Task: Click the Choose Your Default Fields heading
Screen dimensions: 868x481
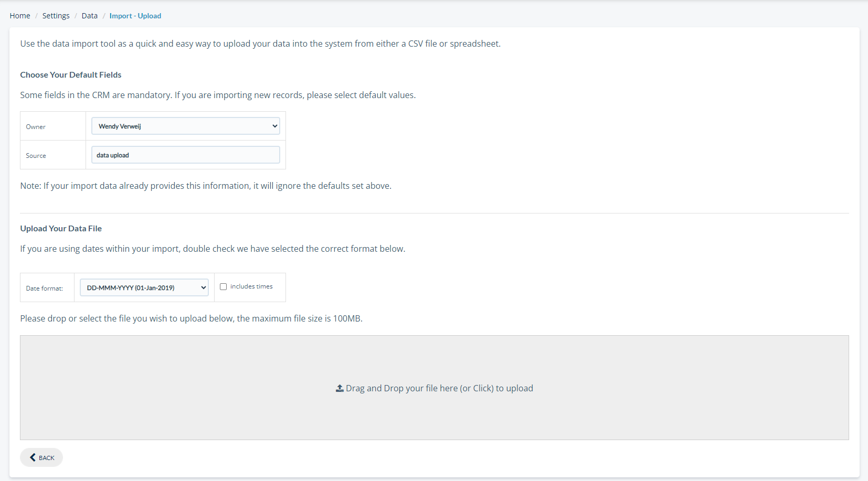Action: 71,75
